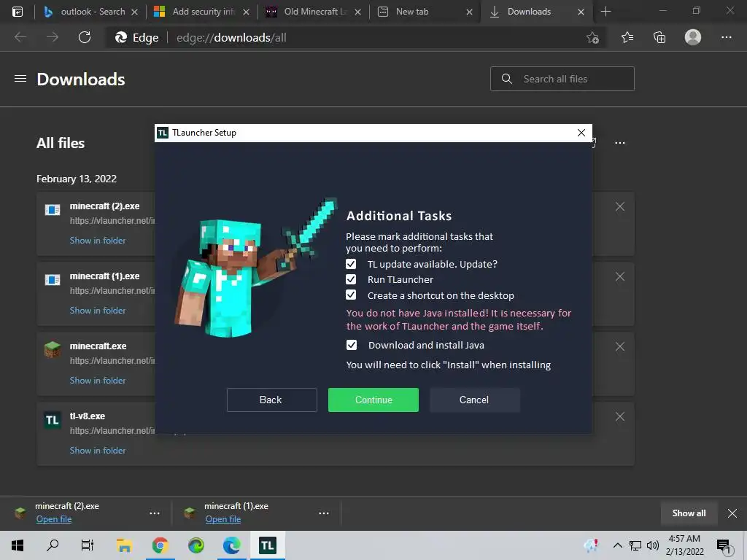The height and width of the screenshot is (560, 747).
Task: Add this page to favorites
Action: coord(592,38)
